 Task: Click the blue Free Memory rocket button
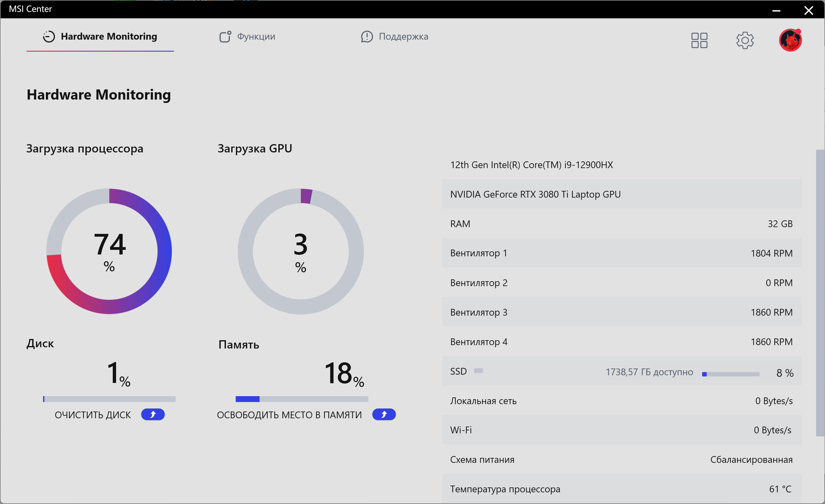(384, 415)
